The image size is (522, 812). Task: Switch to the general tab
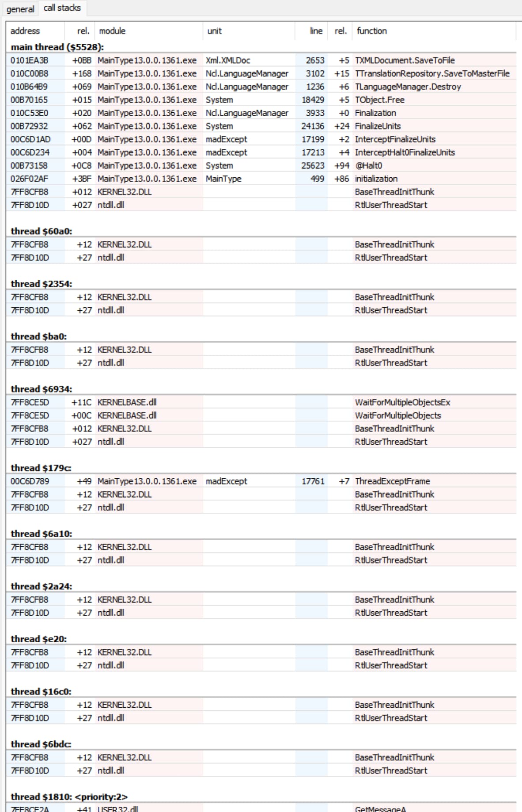coord(20,9)
